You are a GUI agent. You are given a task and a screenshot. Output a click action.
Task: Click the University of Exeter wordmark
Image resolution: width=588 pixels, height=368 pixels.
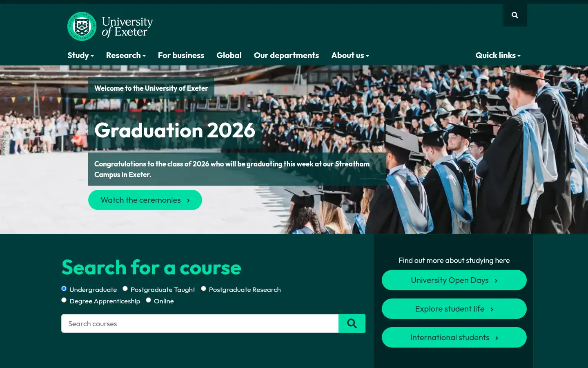click(x=127, y=27)
